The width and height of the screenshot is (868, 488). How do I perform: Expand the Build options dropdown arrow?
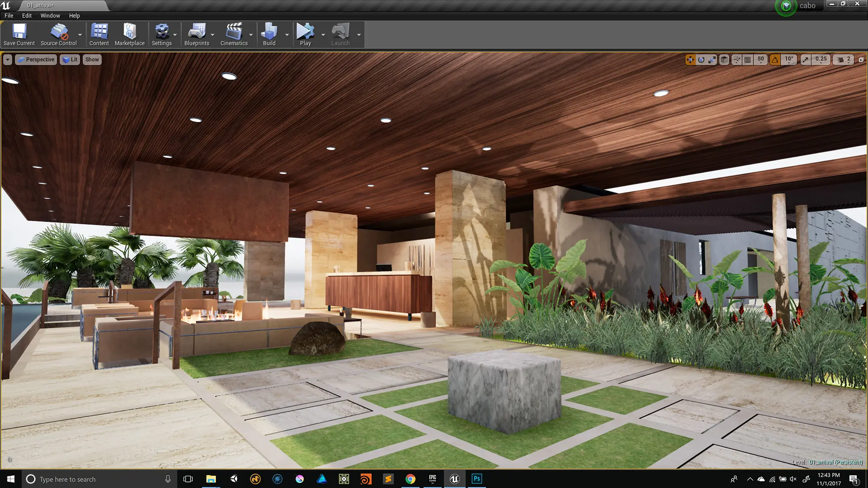[287, 35]
